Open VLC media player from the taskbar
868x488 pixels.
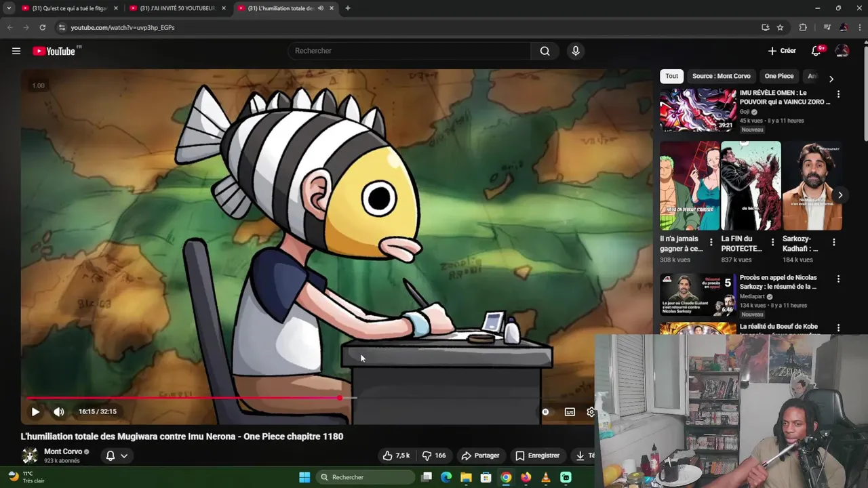tap(546, 477)
